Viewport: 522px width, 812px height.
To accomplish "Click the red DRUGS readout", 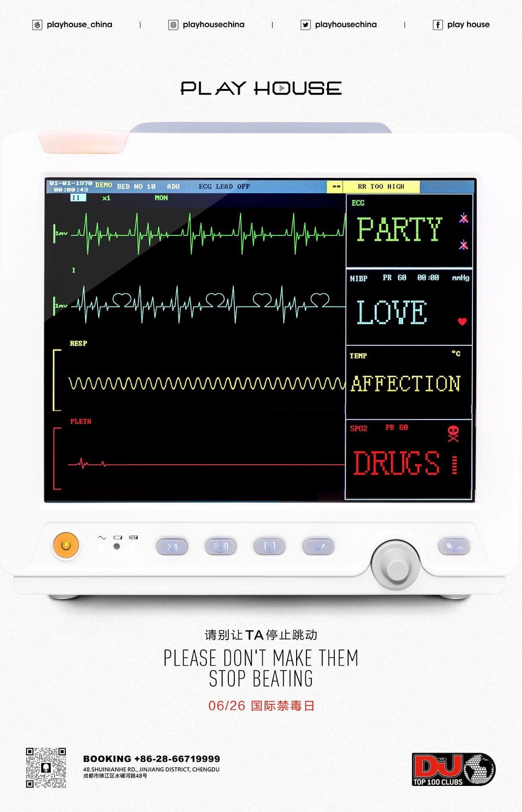I will [396, 463].
